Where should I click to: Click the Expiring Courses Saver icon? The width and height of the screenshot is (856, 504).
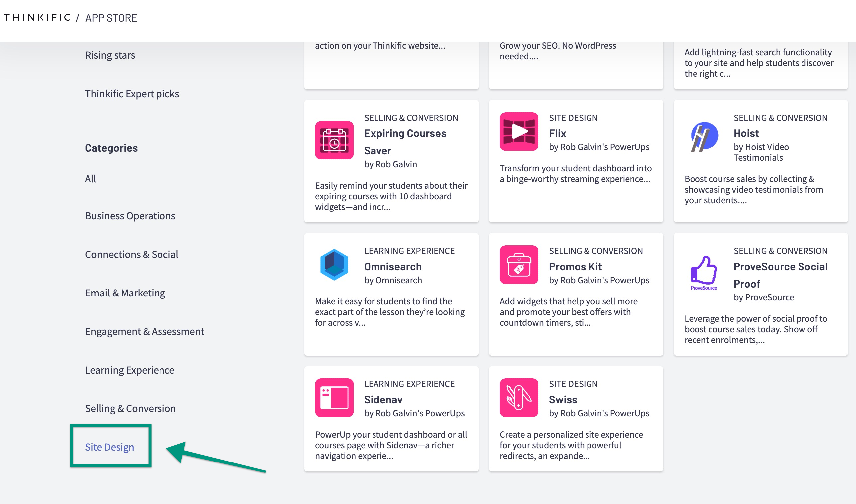click(334, 140)
